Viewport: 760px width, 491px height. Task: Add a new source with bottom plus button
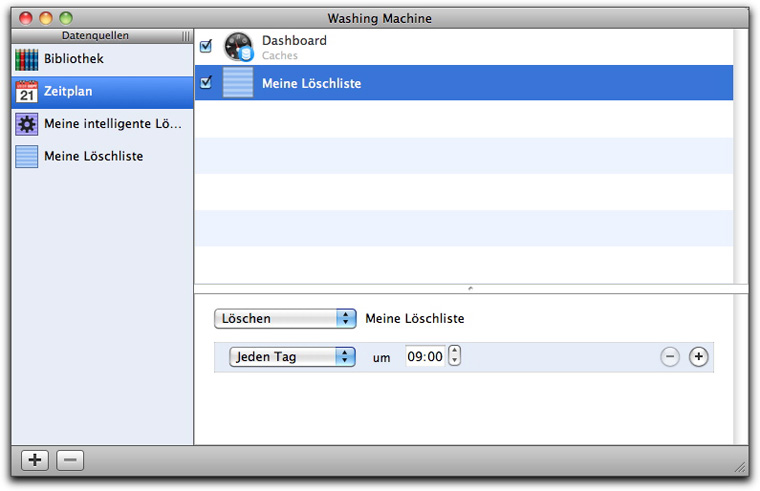click(35, 460)
